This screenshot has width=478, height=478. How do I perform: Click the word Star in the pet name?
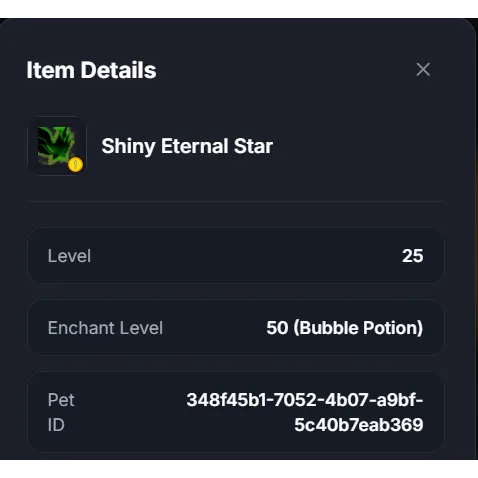tap(253, 146)
